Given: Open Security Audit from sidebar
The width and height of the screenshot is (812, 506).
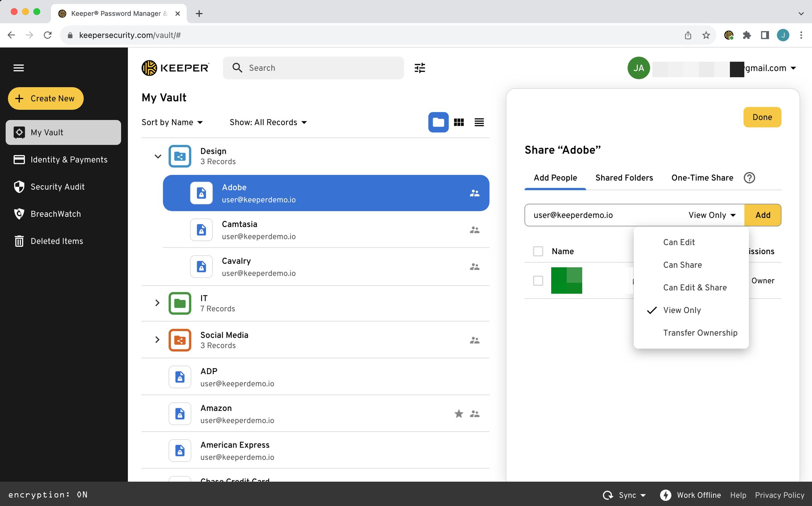Looking at the screenshot, I should (x=57, y=187).
